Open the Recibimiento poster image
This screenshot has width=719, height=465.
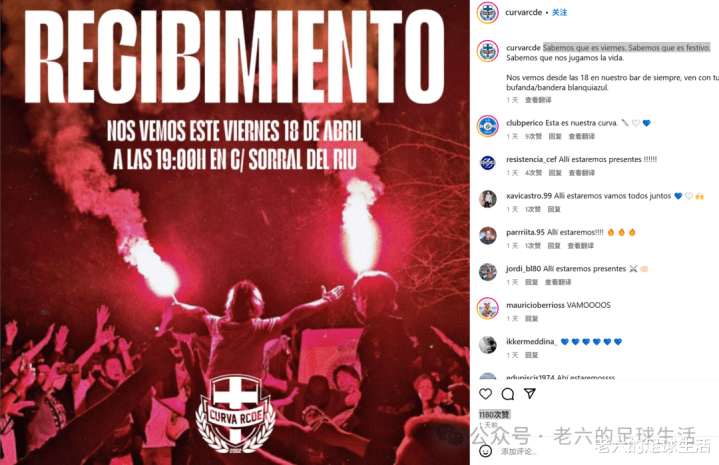[235, 232]
